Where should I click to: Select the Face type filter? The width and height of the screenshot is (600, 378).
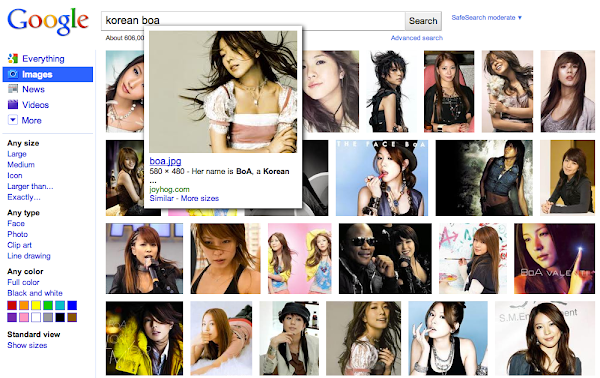pos(16,223)
